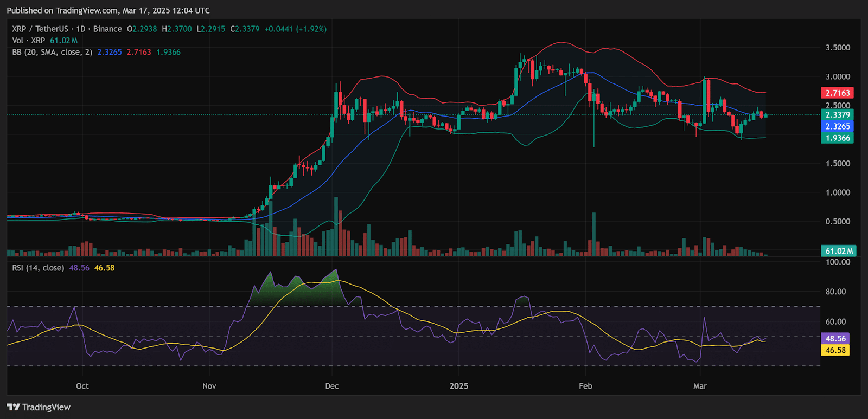Click the green 2.3379 current price tag

pyautogui.click(x=837, y=114)
